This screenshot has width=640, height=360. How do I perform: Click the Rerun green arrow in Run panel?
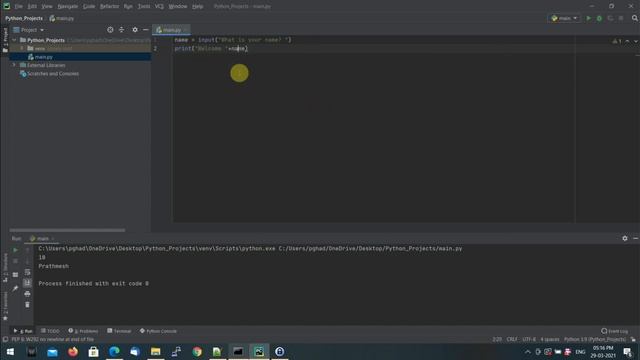coord(15,250)
